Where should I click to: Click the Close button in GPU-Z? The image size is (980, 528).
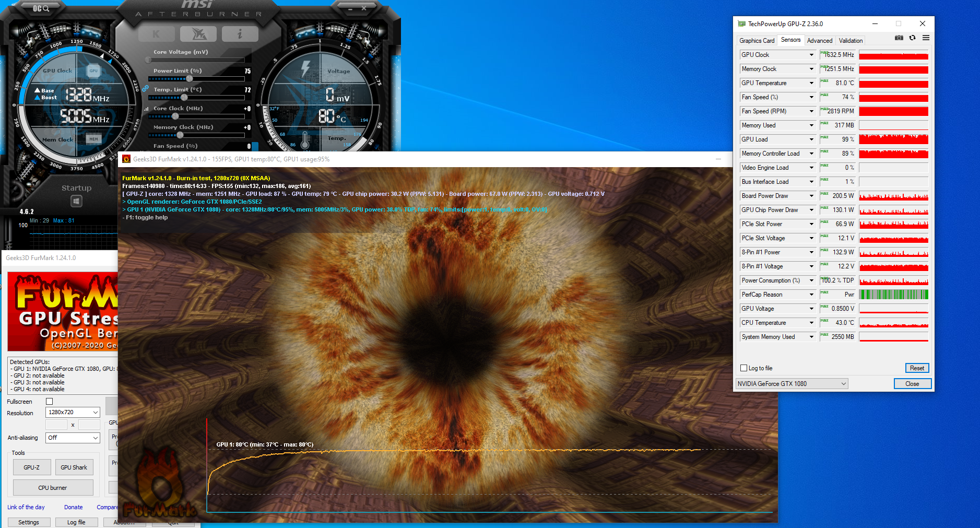pyautogui.click(x=912, y=384)
